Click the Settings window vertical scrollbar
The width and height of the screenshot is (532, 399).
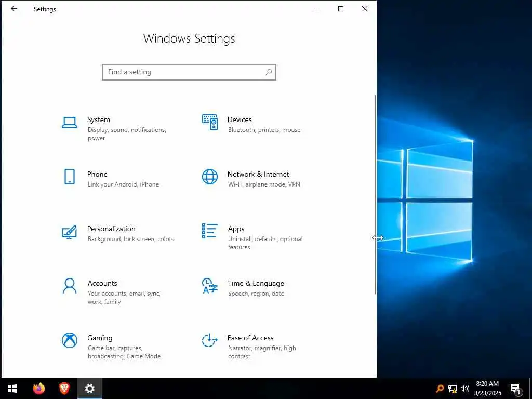[x=375, y=194]
